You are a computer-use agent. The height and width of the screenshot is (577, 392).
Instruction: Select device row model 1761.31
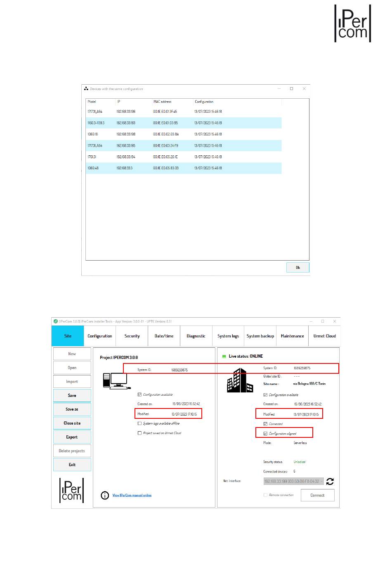184,157
